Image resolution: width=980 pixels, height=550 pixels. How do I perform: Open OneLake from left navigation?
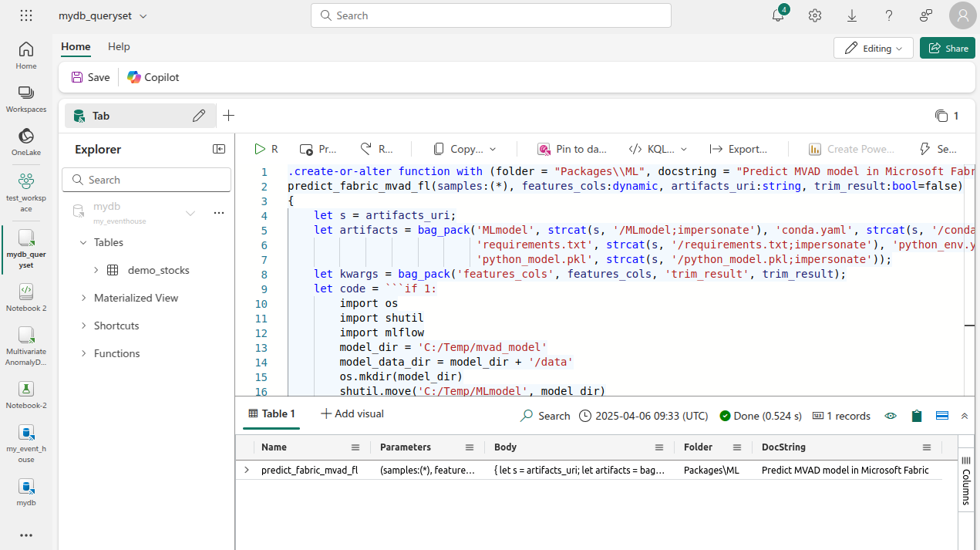click(x=26, y=142)
